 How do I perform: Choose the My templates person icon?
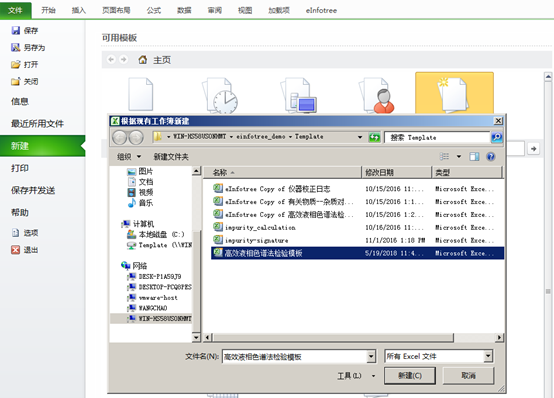377,95
